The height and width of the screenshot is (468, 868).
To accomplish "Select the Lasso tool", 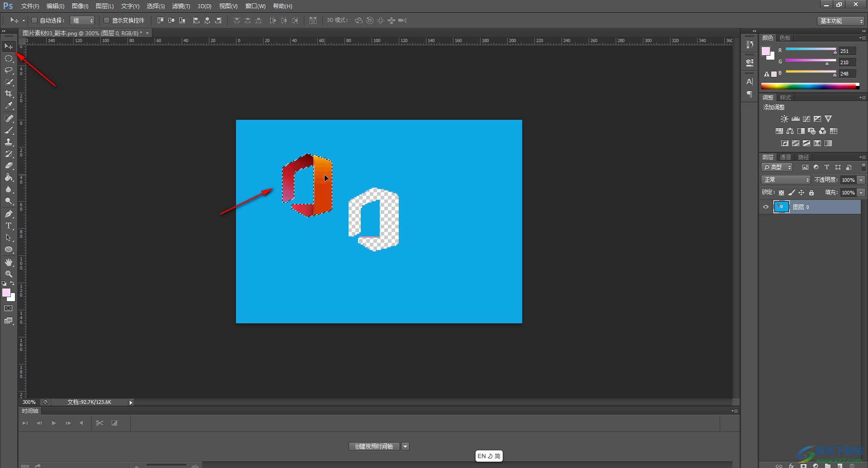I will click(9, 70).
